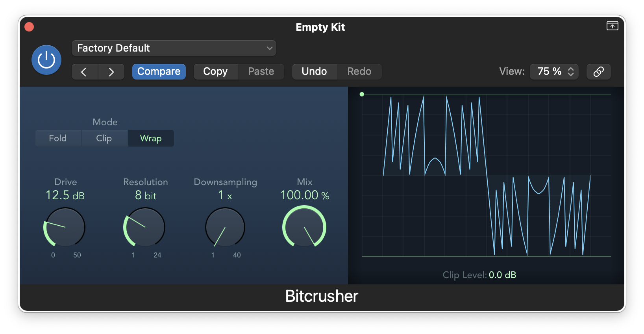Click the Redo button
Screen dimensions: 644x334
point(359,72)
